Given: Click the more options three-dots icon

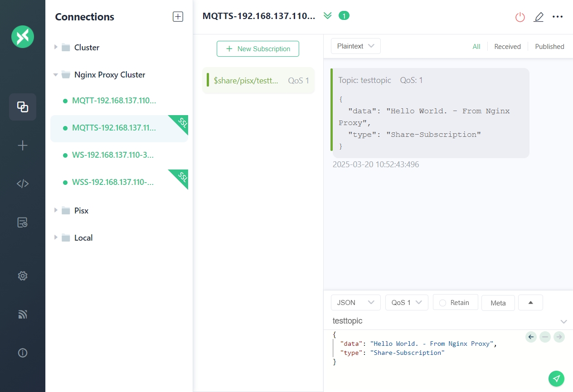Looking at the screenshot, I should click(x=558, y=17).
